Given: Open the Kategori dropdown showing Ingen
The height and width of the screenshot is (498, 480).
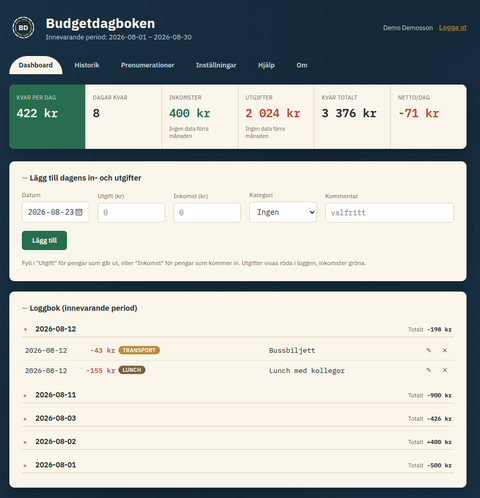Looking at the screenshot, I should [x=283, y=212].
